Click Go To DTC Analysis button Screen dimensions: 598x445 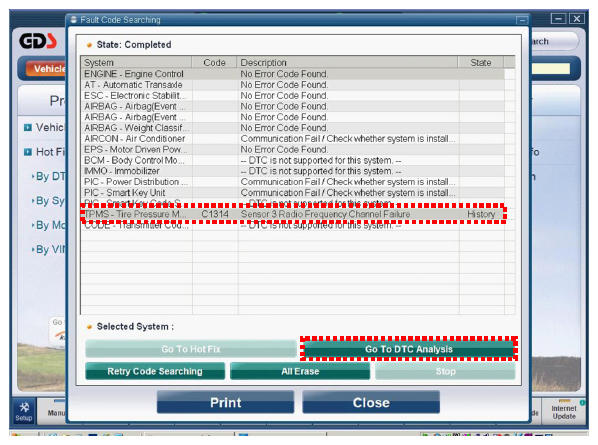(408, 349)
